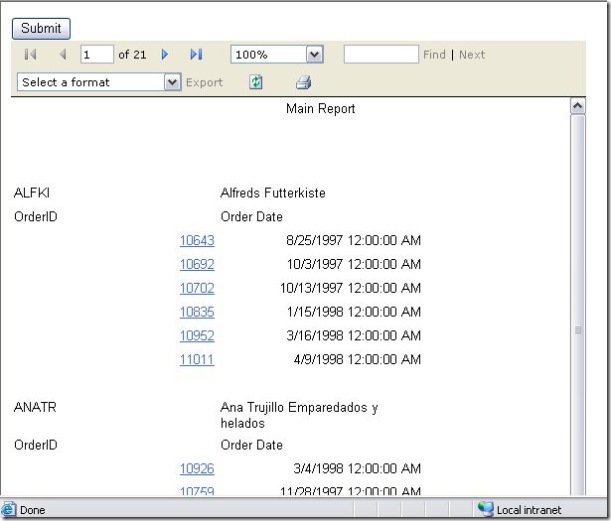Image resolution: width=611 pixels, height=521 pixels.
Task: Click the scrollbar up arrow
Action: point(577,106)
